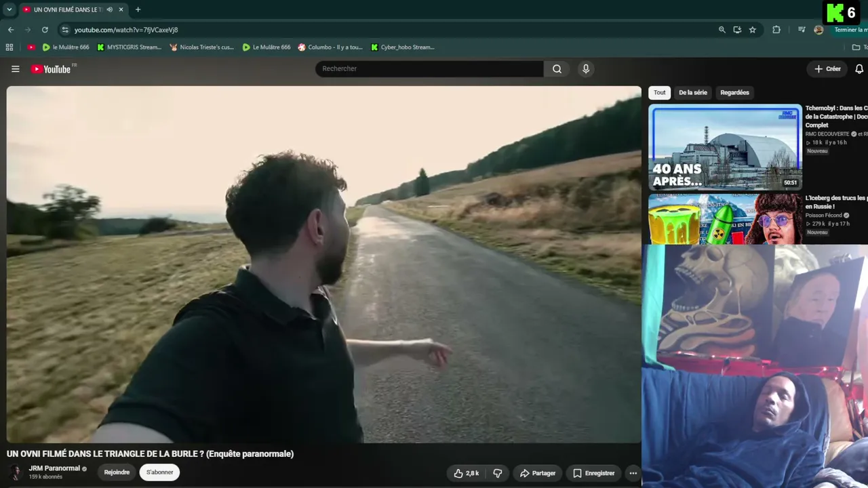Viewport: 868px width, 488px height.
Task: Open the browser profile avatar
Action: (818, 30)
